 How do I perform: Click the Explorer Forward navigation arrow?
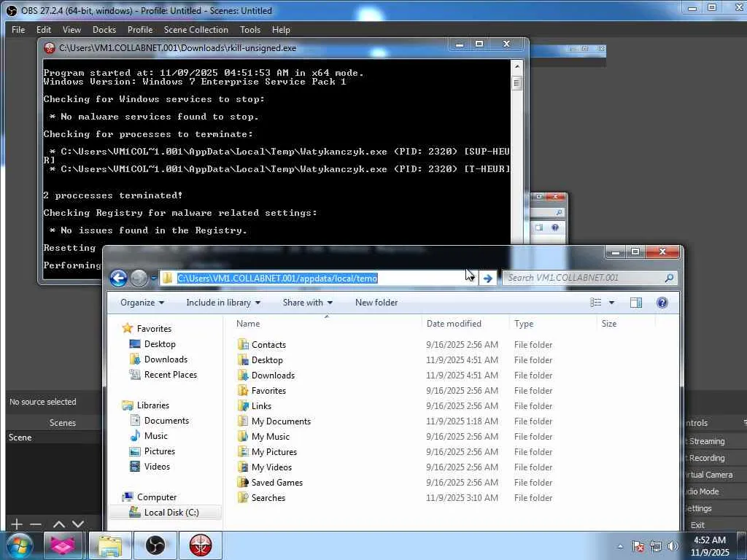[x=139, y=278]
